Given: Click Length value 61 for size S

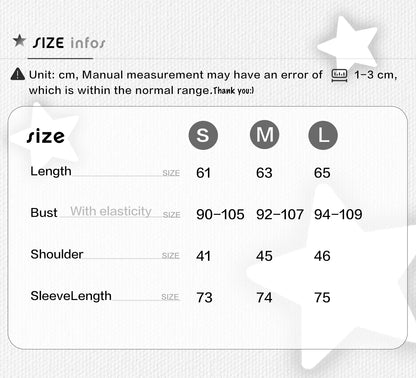Looking at the screenshot, I should [x=203, y=173].
